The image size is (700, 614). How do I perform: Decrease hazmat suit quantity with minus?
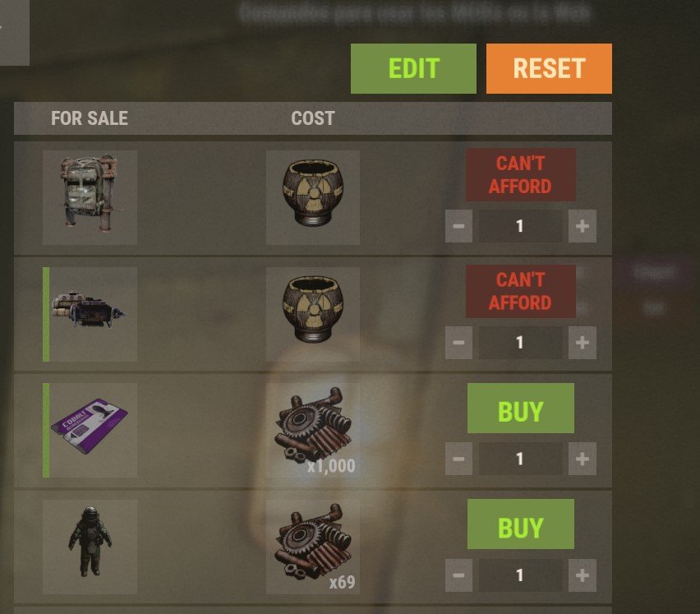(x=459, y=575)
